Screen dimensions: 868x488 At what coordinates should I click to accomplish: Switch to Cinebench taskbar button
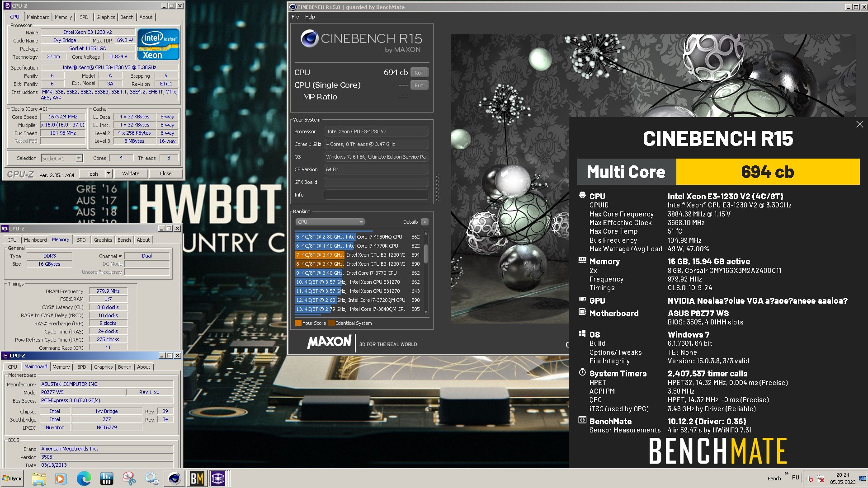point(175,479)
